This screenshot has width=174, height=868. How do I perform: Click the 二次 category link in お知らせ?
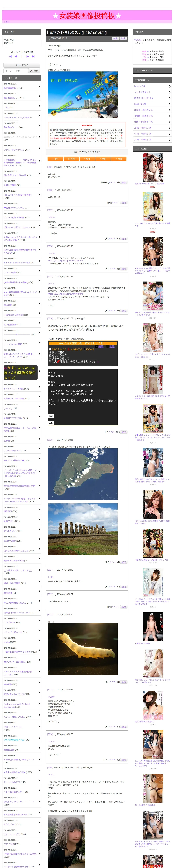tap(144, 57)
